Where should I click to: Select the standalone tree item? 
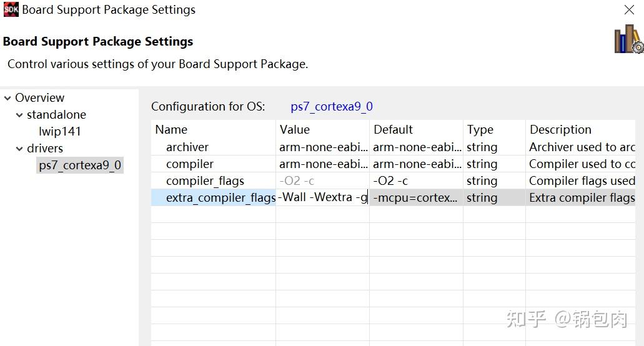(56, 115)
